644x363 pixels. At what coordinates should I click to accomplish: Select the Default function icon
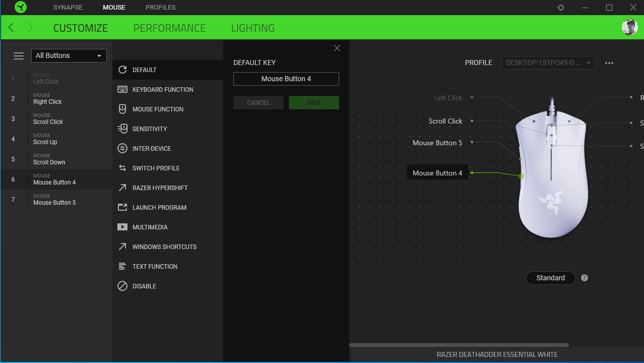click(x=122, y=70)
